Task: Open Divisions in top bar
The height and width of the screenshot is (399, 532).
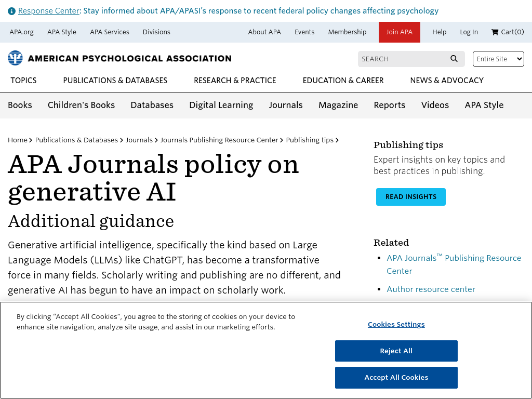Action: 156,32
